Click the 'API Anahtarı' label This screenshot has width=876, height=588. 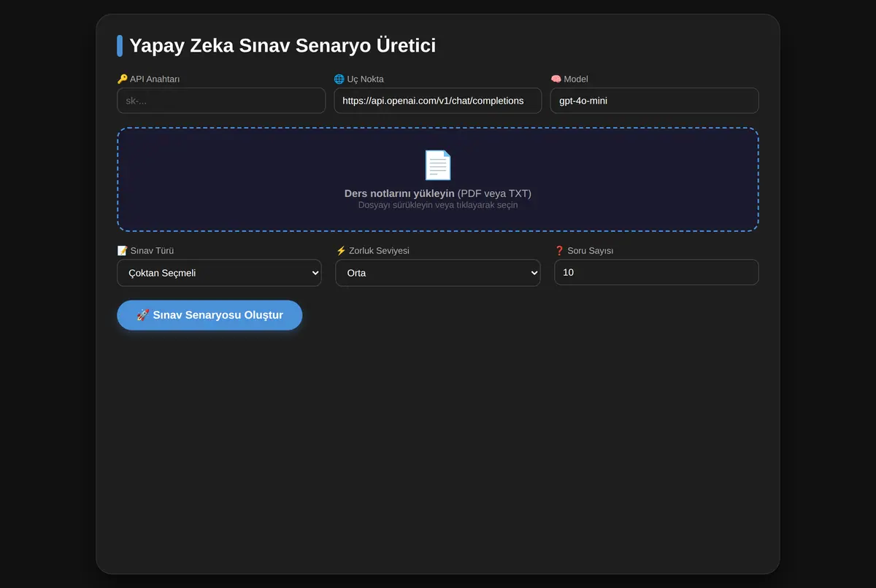pyautogui.click(x=148, y=79)
